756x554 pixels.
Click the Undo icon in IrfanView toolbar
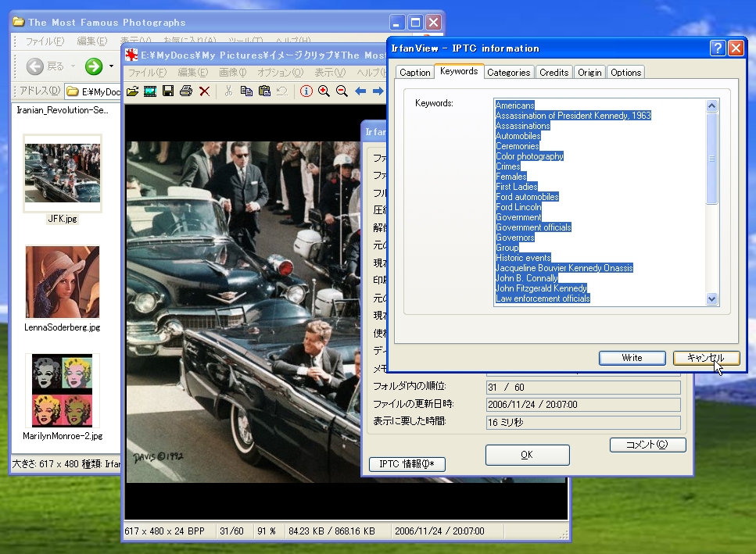point(282,91)
